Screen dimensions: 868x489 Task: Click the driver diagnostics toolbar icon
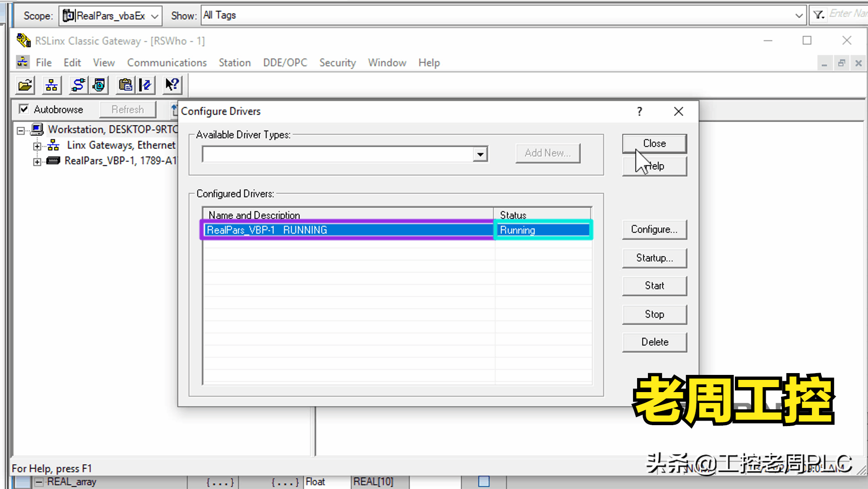(99, 85)
